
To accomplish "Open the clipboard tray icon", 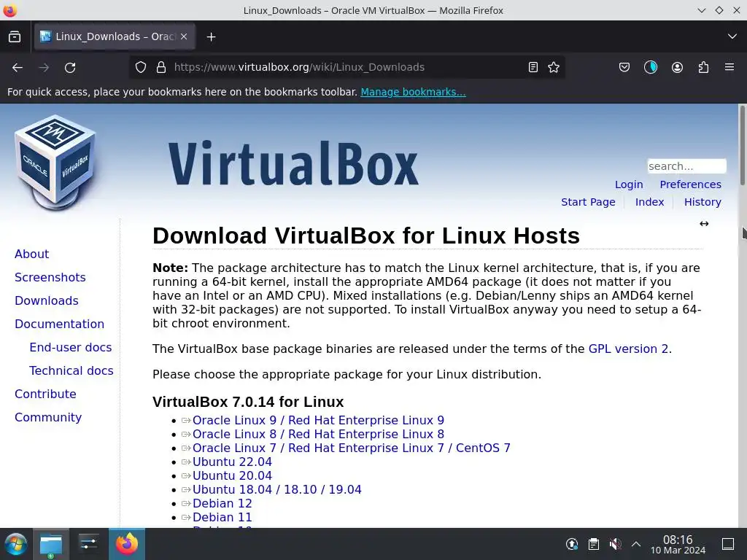I will pos(594,544).
